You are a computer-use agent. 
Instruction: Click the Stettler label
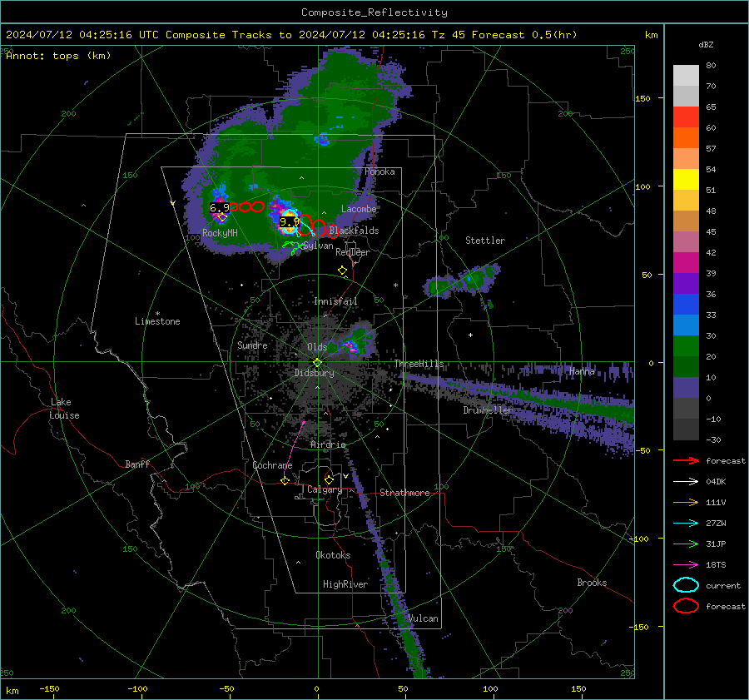point(485,241)
